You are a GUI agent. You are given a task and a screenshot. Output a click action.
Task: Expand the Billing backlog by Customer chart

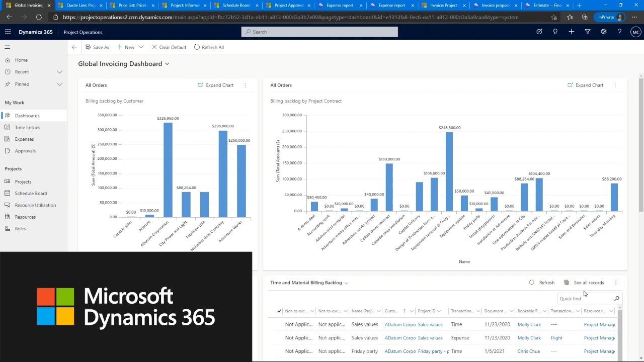(x=216, y=85)
